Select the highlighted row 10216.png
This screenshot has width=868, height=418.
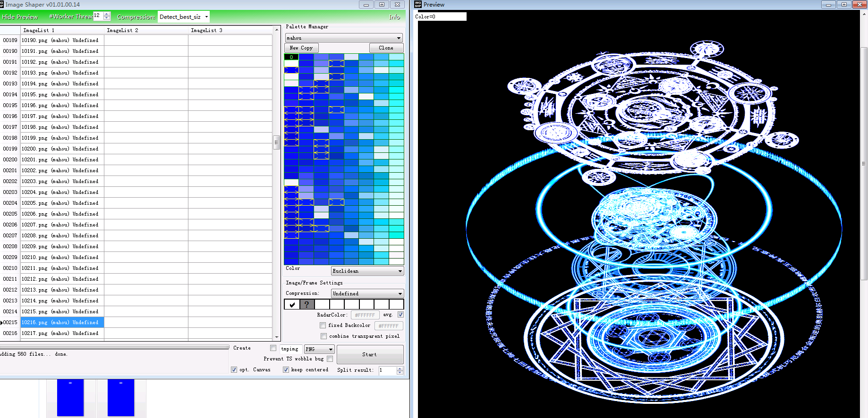(x=62, y=323)
